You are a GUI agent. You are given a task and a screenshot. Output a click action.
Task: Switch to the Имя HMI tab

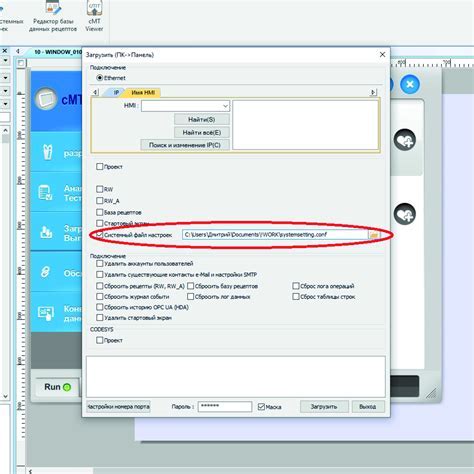point(143,92)
